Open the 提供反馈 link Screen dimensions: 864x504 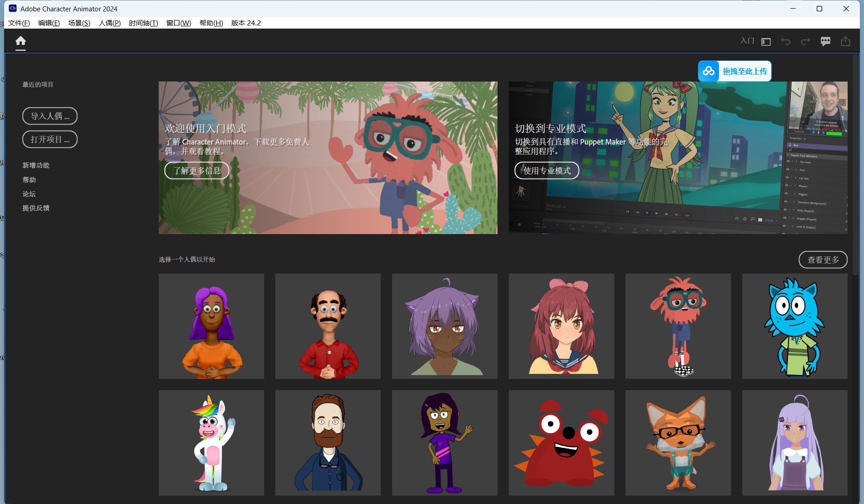coord(36,208)
